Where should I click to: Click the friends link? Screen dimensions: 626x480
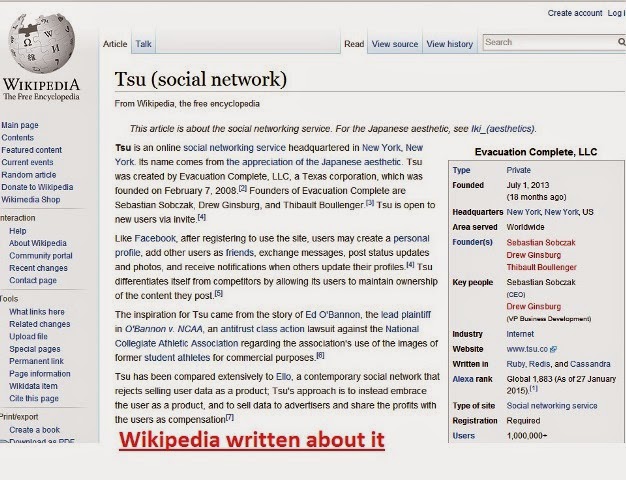pyautogui.click(x=240, y=253)
